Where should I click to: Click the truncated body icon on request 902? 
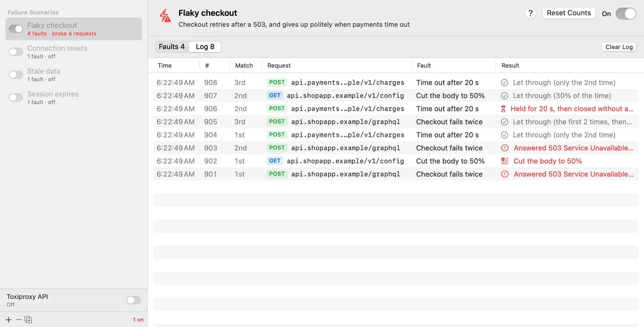[x=505, y=161]
